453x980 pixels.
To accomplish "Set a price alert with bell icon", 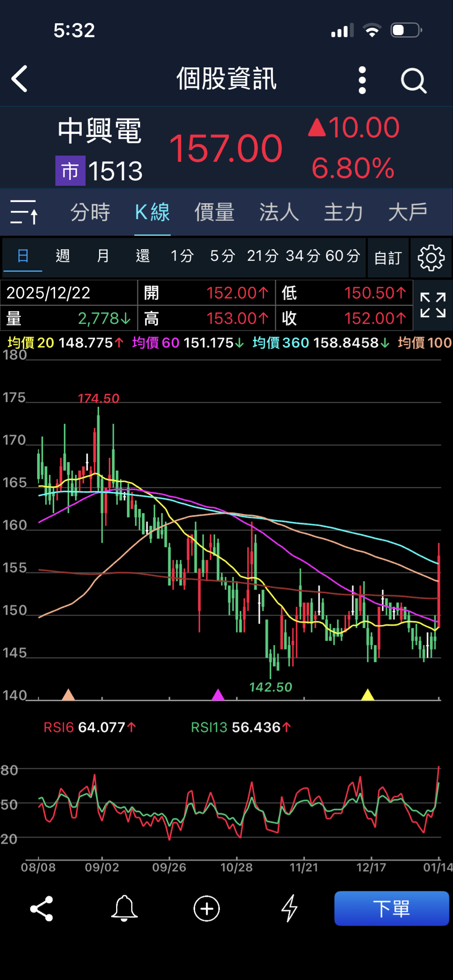I will (x=124, y=908).
